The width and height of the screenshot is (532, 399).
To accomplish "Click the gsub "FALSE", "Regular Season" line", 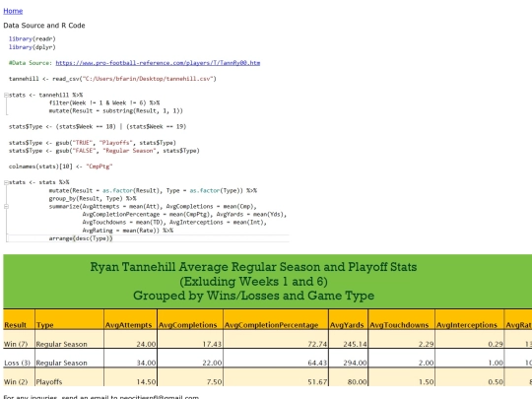I will [x=104, y=151].
